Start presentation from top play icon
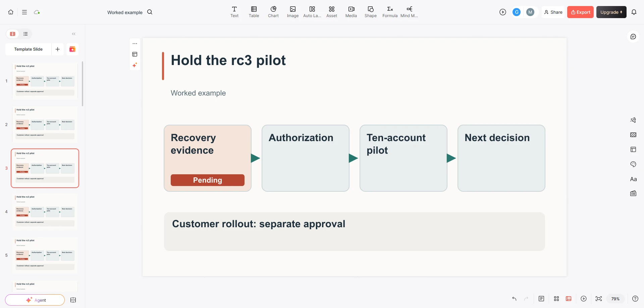Image resolution: width=644 pixels, height=308 pixels. point(502,12)
